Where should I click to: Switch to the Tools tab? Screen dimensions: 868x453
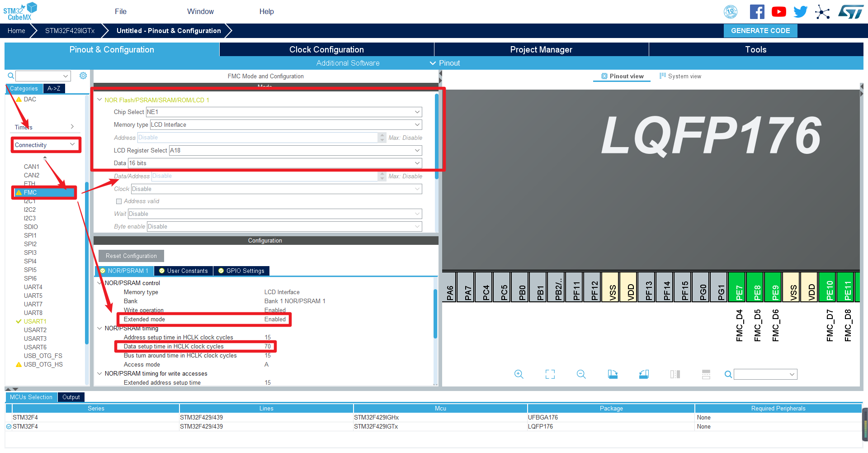pos(756,49)
